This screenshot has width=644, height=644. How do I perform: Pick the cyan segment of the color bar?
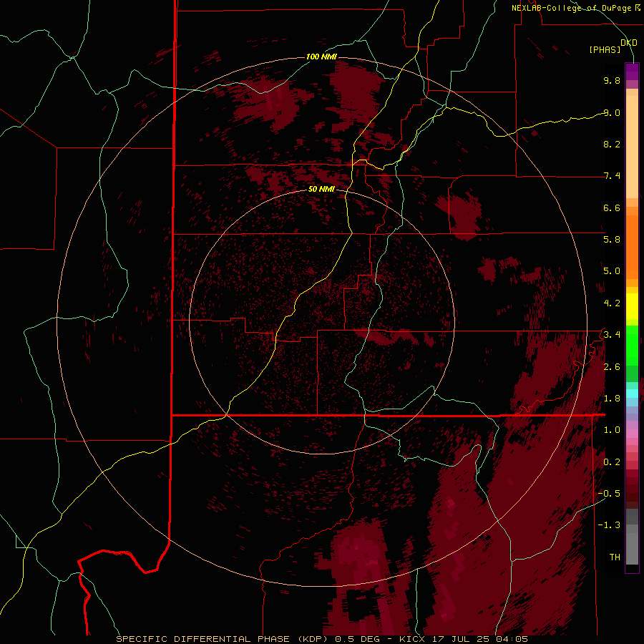632,394
